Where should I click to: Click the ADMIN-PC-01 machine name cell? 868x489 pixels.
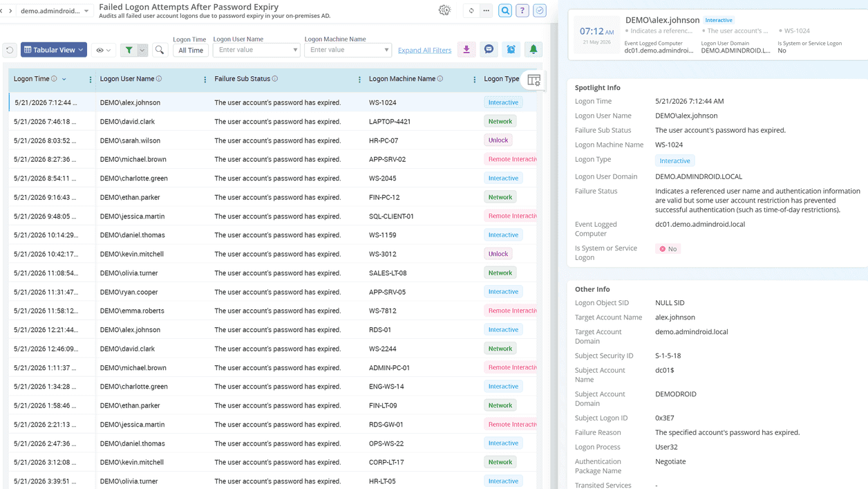pyautogui.click(x=389, y=368)
